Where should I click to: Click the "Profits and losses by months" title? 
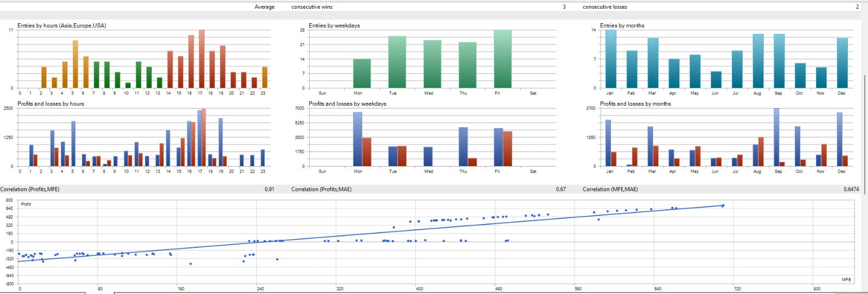click(635, 104)
